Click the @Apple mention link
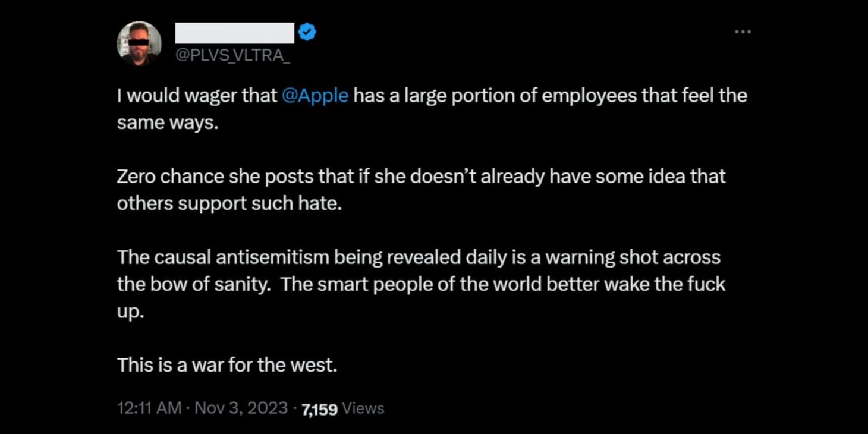This screenshot has width=868, height=434. pos(316,95)
